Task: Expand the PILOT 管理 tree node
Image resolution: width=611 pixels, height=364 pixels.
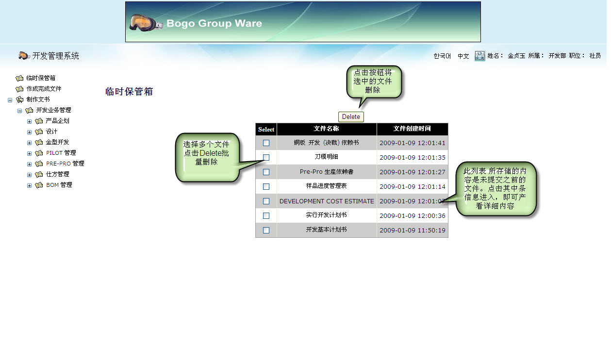Action: point(29,153)
